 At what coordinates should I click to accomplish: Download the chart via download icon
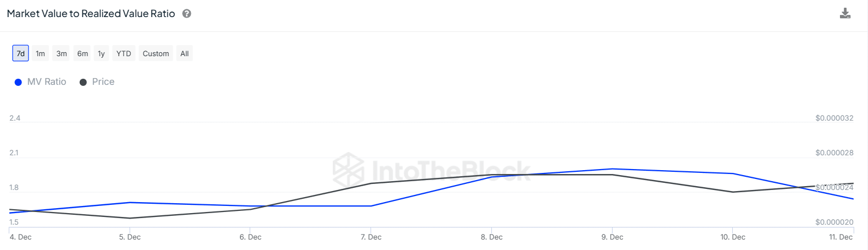(x=845, y=13)
